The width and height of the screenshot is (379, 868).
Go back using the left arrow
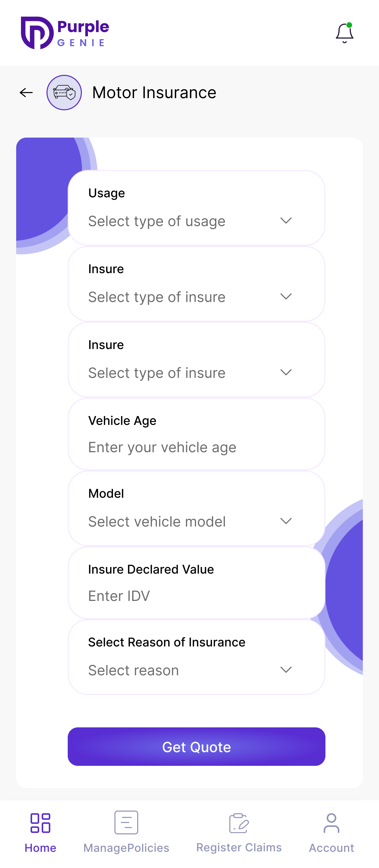coord(26,93)
